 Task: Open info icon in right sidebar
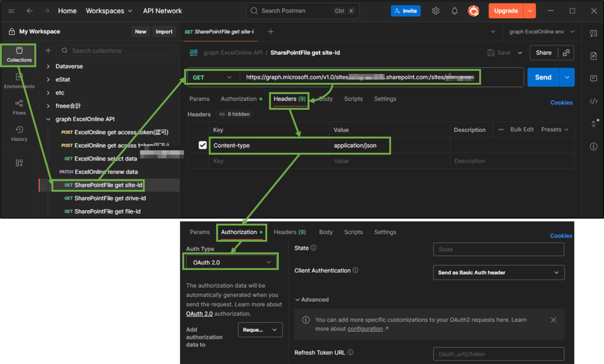click(593, 146)
